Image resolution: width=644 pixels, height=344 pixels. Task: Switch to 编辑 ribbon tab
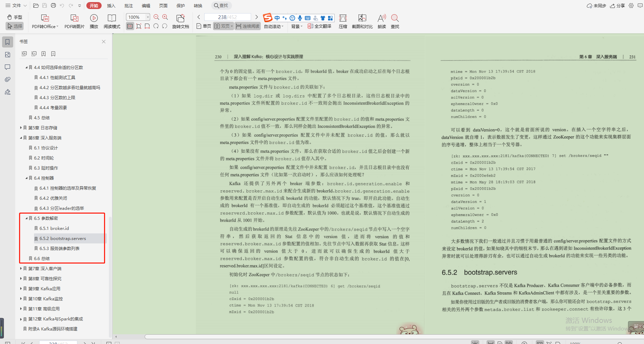(x=146, y=6)
